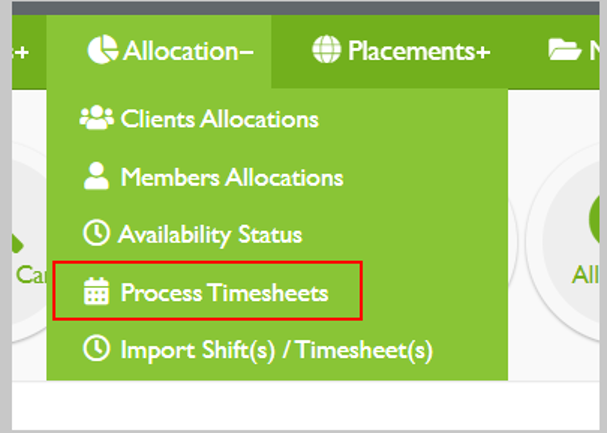Expand the cut-off menu at far left

point(22,51)
